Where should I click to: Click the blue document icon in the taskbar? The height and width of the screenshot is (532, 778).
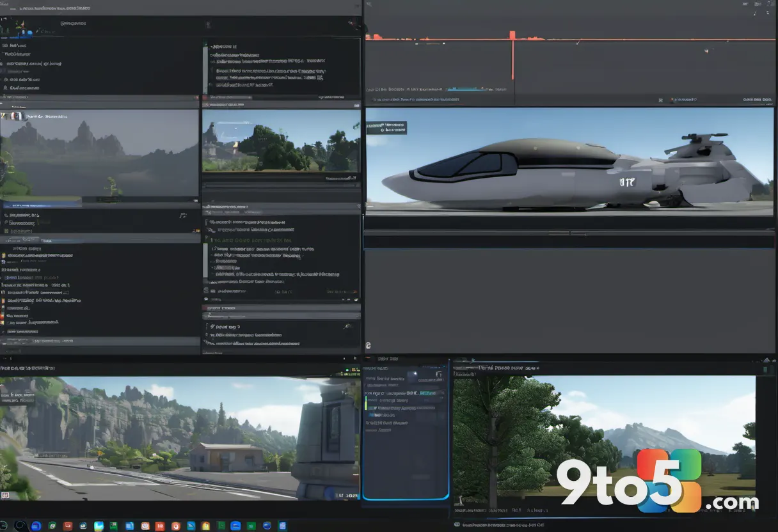pos(129,526)
